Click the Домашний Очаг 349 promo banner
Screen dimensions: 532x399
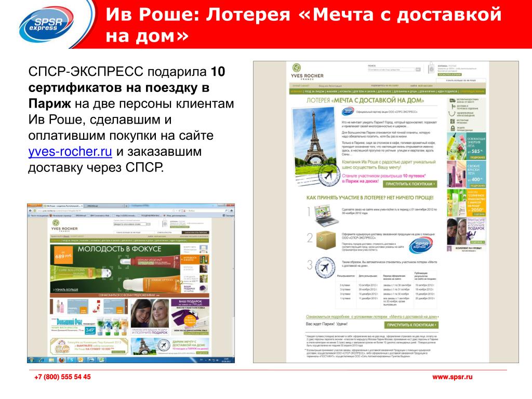pyautogui.click(x=89, y=326)
